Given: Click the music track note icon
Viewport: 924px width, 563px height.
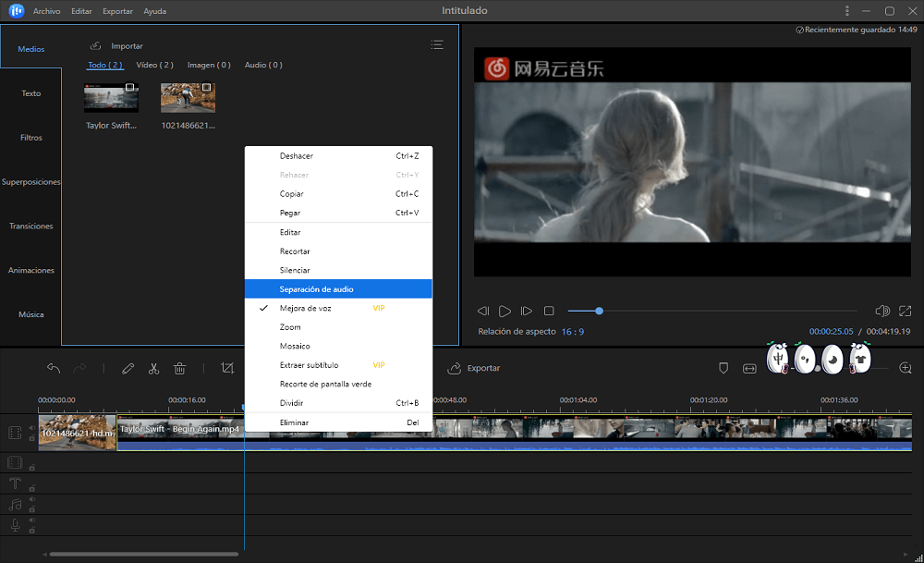Looking at the screenshot, I should [15, 505].
